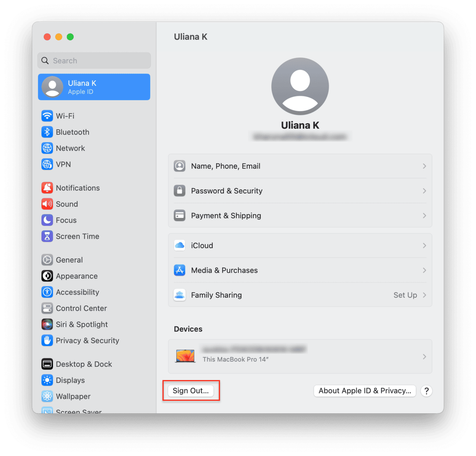Expand Password & Security chevron

pos(424,191)
